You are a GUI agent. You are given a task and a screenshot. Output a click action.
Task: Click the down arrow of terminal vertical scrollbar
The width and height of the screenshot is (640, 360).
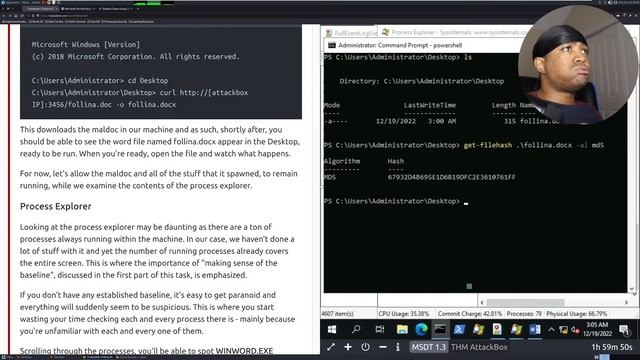point(632,289)
